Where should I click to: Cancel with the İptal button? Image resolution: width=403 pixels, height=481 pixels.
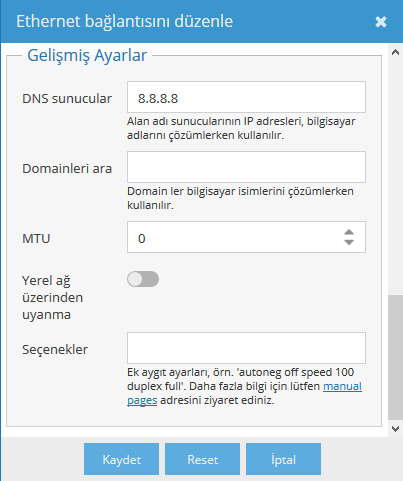point(283,459)
